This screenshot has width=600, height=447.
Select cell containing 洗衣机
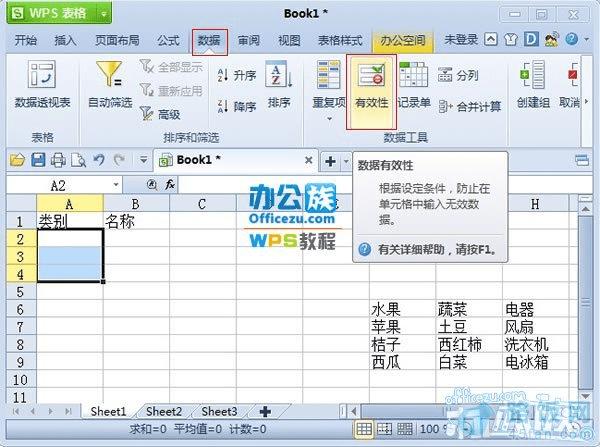536,344
